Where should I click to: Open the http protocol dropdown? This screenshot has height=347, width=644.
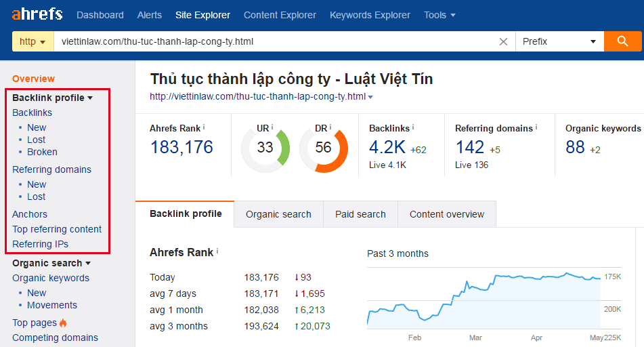[x=33, y=41]
